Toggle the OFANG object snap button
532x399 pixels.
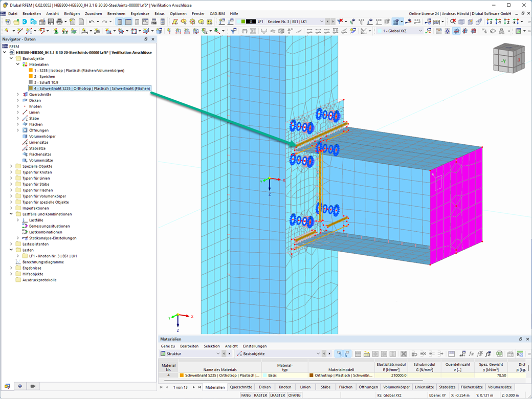(x=294, y=395)
